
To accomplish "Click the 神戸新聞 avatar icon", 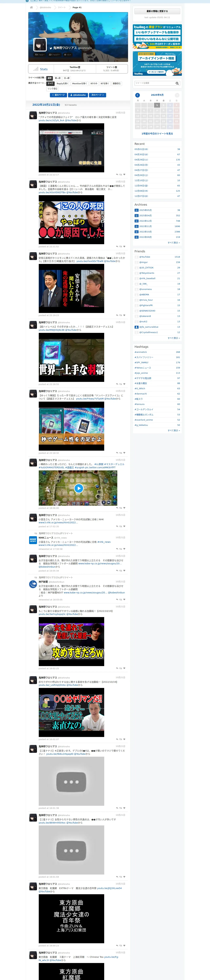I will pyautogui.click(x=33, y=584).
